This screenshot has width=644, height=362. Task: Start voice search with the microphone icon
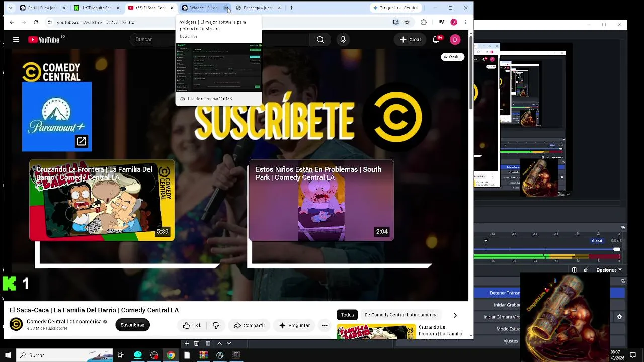(x=343, y=40)
